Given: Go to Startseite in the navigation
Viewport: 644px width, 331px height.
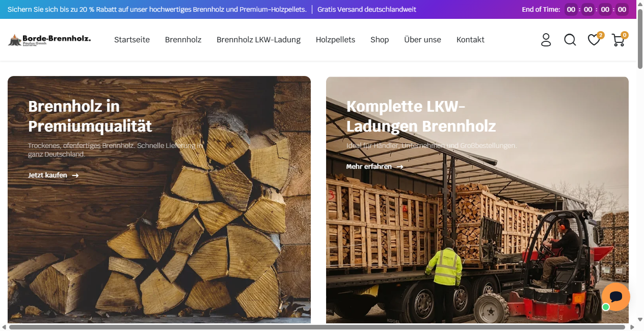Looking at the screenshot, I should coord(132,40).
